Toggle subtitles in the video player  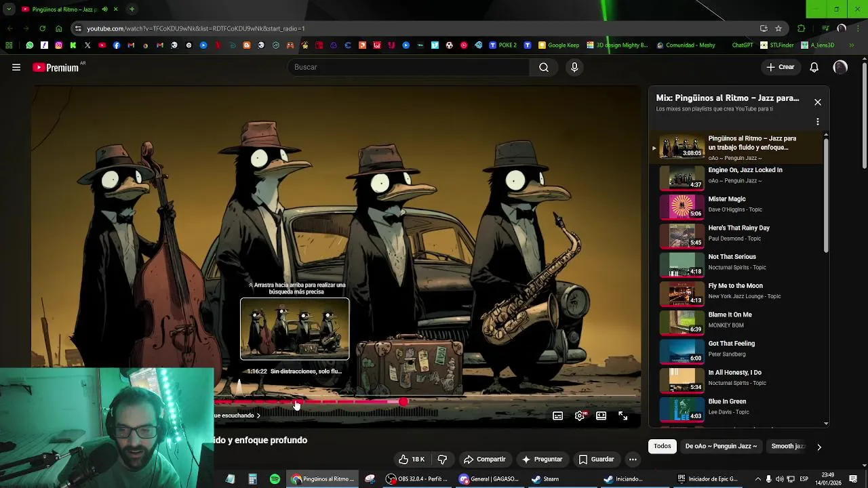[557, 416]
